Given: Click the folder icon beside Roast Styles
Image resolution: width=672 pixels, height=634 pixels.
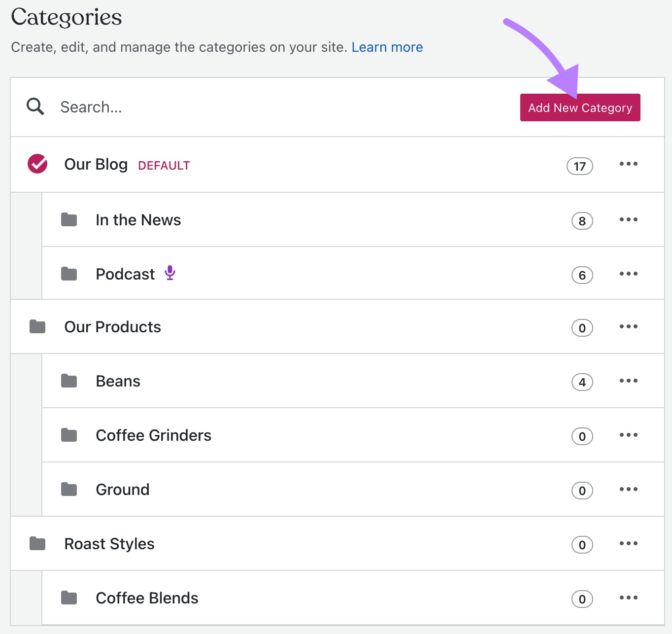Looking at the screenshot, I should point(37,543).
